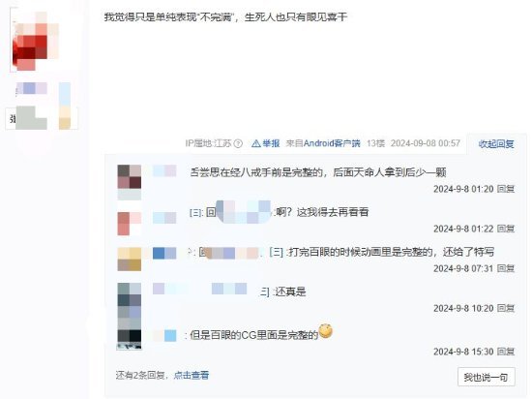Click 回复 next to the 10:20 comment
Screen dimensions: 532x399
[x=506, y=308]
